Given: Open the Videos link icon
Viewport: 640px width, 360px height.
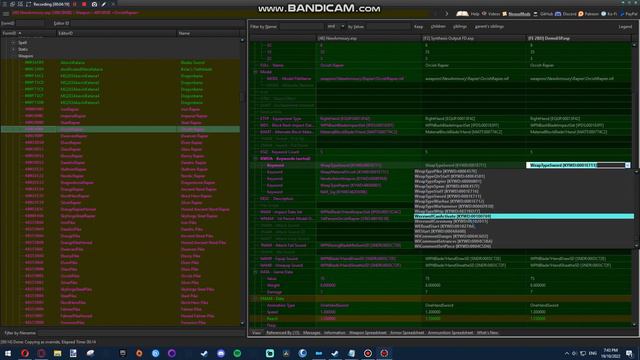Looking at the screenshot, I should [484, 13].
